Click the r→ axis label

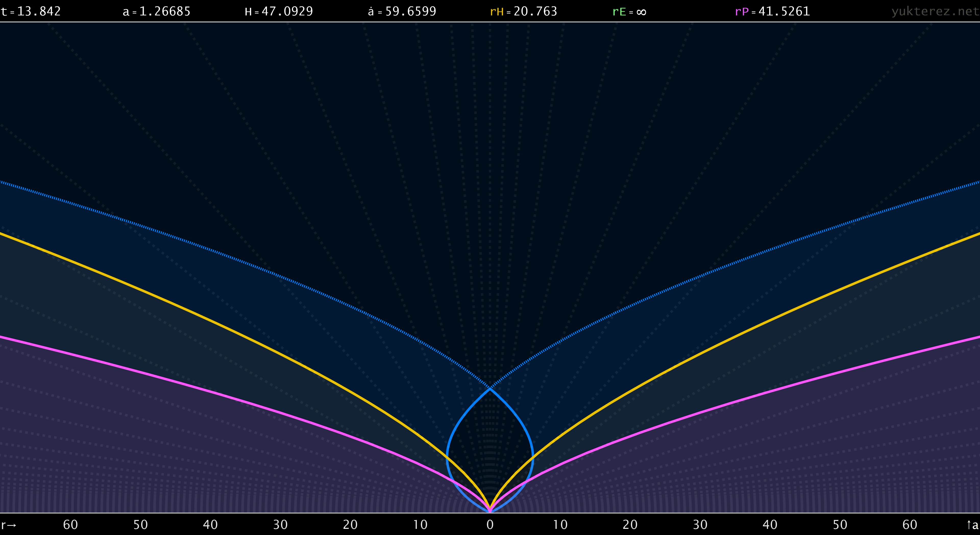[x=8, y=525]
